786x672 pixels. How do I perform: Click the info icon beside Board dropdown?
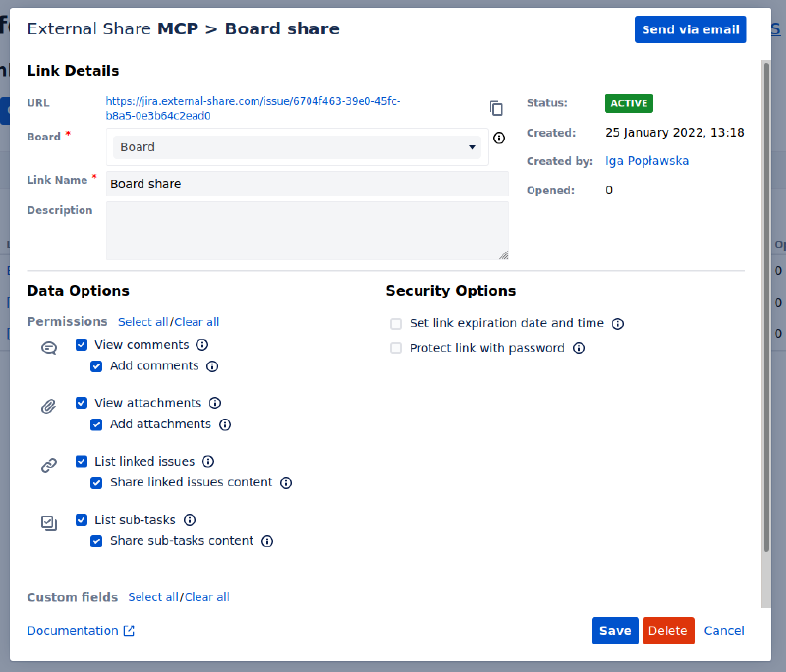[x=499, y=138]
